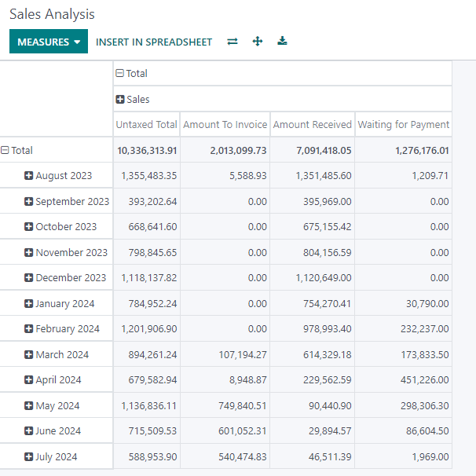Screen dimensions: 476x476
Task: Sort by Amount Received column header
Action: point(313,124)
